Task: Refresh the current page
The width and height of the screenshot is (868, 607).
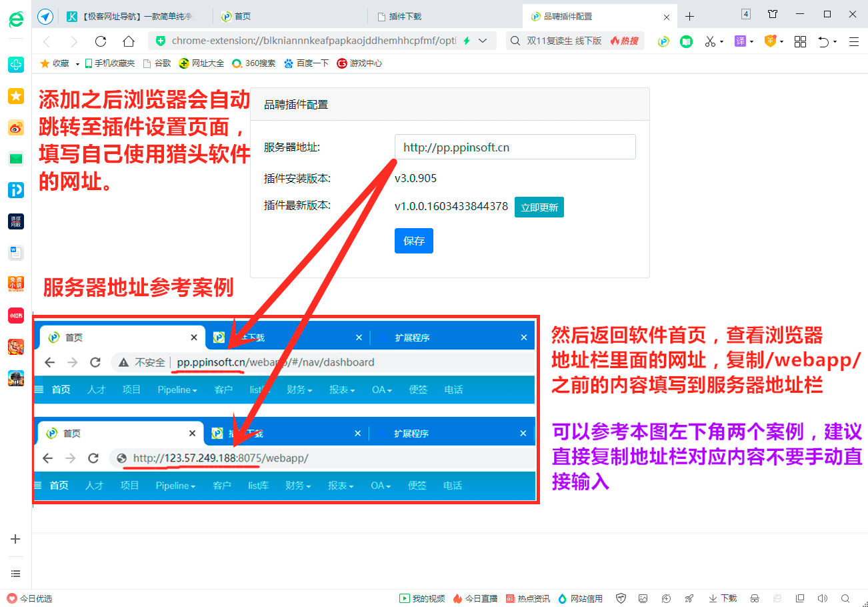Action: click(x=101, y=41)
